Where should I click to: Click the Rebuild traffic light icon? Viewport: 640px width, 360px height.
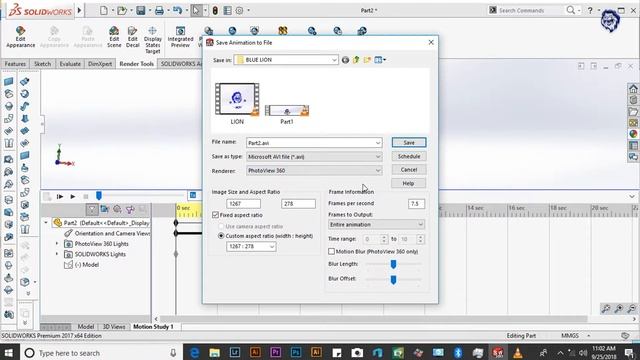215,11
